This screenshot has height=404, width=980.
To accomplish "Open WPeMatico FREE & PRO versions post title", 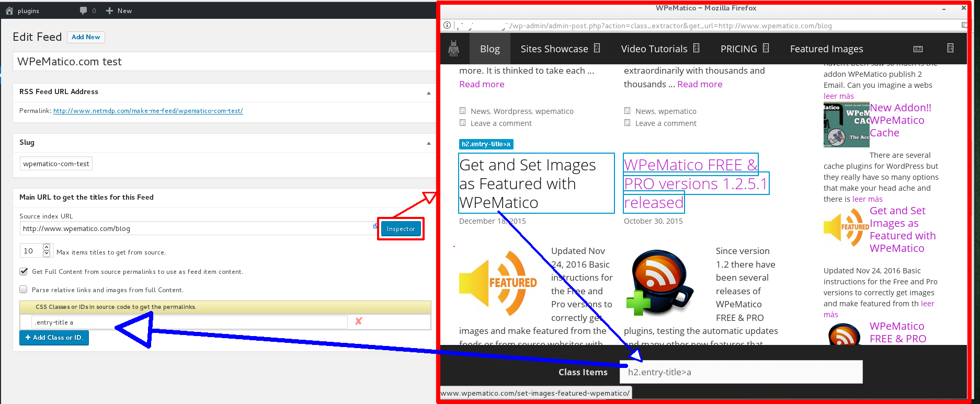I will [x=696, y=183].
